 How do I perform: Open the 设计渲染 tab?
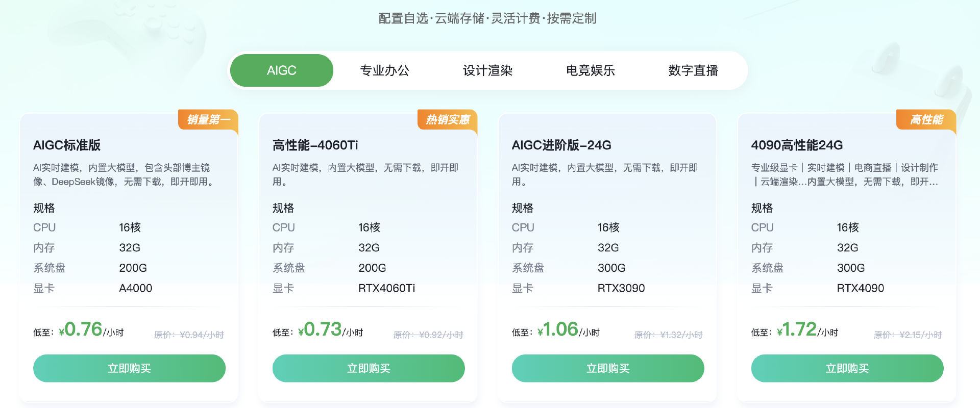[x=487, y=70]
